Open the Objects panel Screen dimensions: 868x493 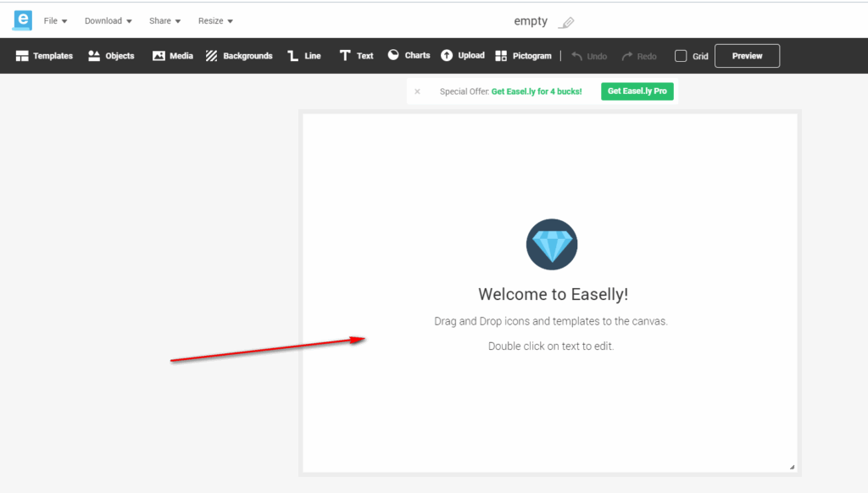(x=111, y=56)
